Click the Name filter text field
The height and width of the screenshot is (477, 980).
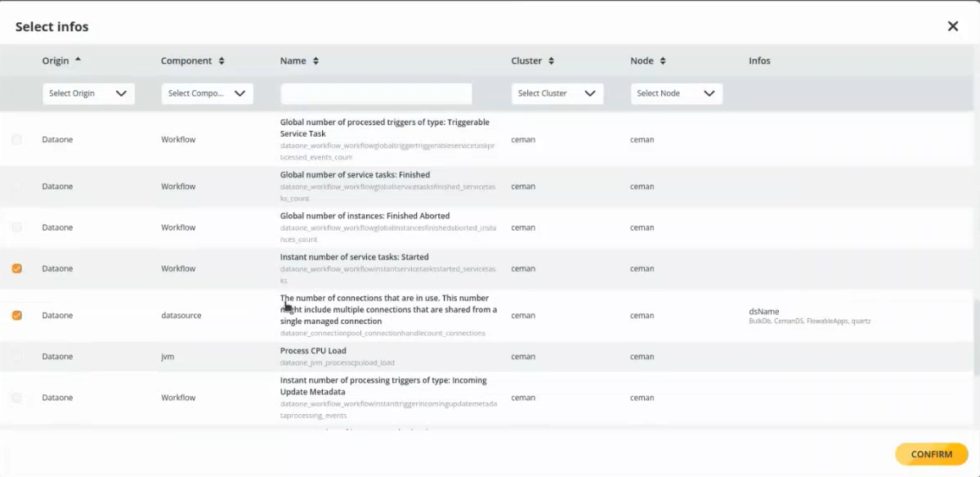[x=376, y=93]
